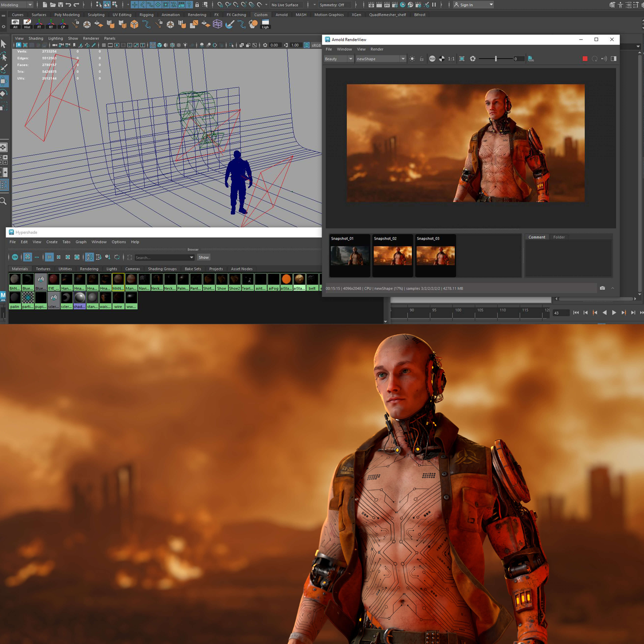
Task: Select the aiFog material swatch
Action: (x=273, y=282)
